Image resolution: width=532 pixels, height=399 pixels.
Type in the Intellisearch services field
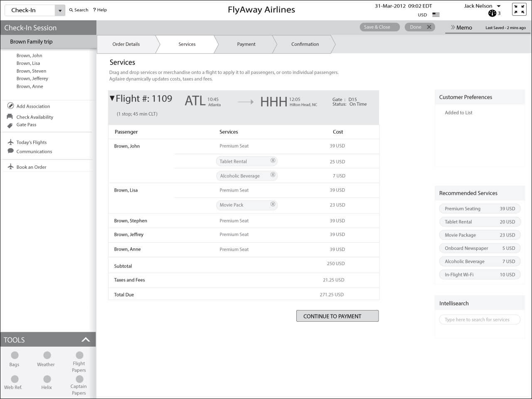click(x=480, y=319)
